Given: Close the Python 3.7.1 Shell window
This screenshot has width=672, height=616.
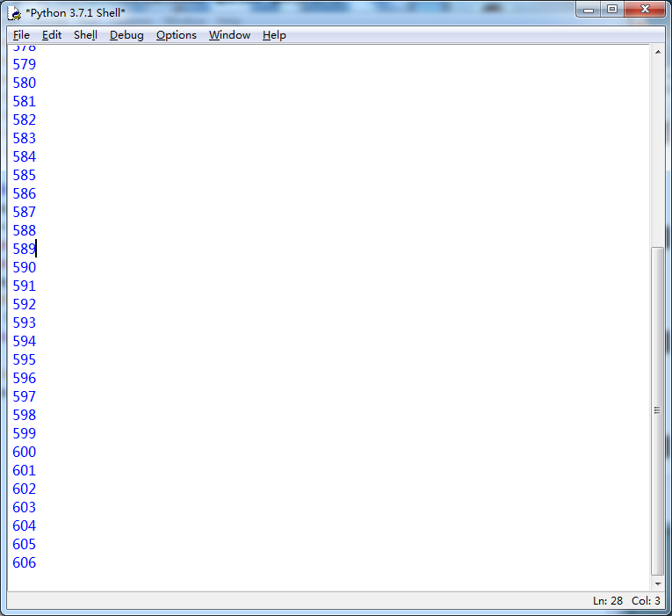Looking at the screenshot, I should (x=645, y=10).
